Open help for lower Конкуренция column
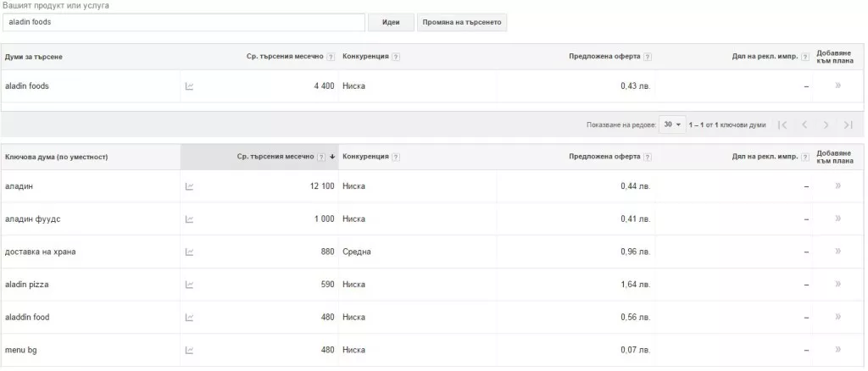The width and height of the screenshot is (868, 371). [396, 157]
